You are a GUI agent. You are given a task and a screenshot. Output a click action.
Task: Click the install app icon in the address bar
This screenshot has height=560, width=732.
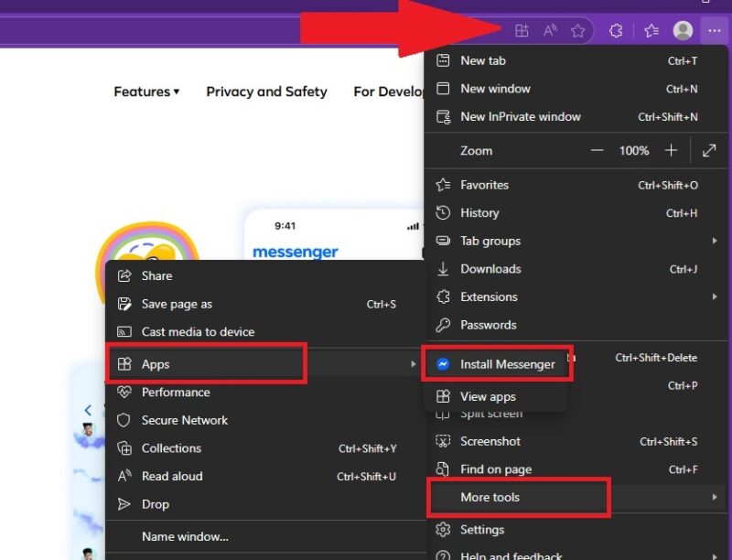tap(522, 30)
